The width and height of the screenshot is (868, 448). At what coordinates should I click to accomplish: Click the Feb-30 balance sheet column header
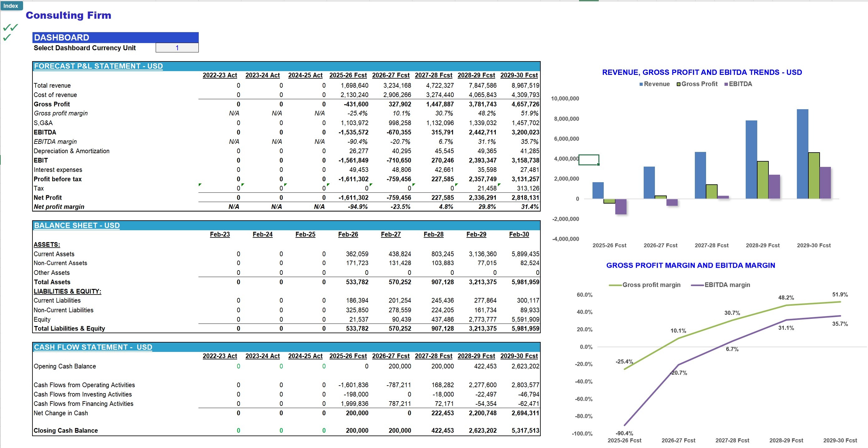[519, 234]
